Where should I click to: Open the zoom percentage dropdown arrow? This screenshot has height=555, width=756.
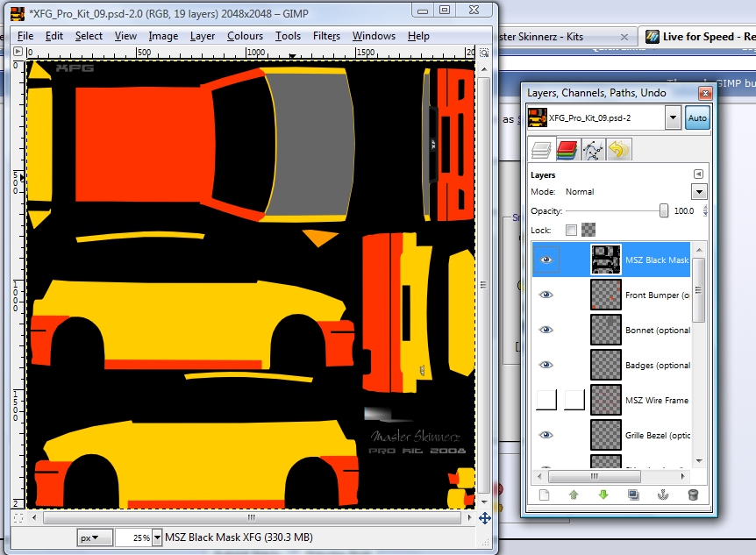click(157, 537)
